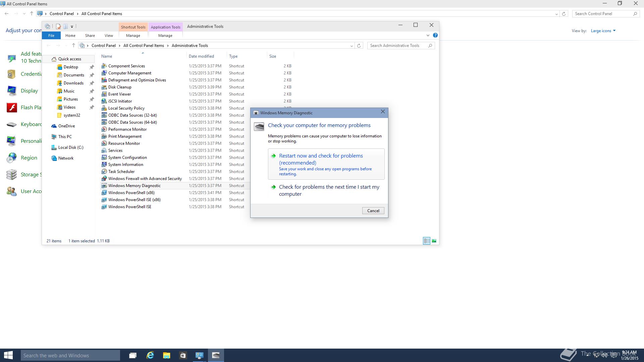Open Manage tab under Shortcut Tools
644x362 pixels.
[x=133, y=36]
